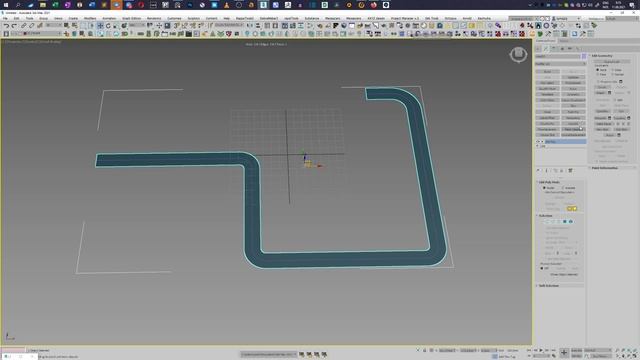Open the Modifiers menu

(x=90, y=18)
